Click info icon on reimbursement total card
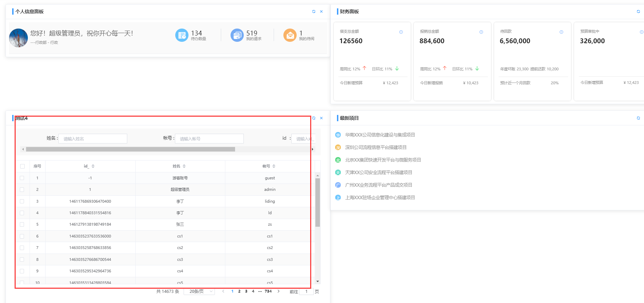 481,32
